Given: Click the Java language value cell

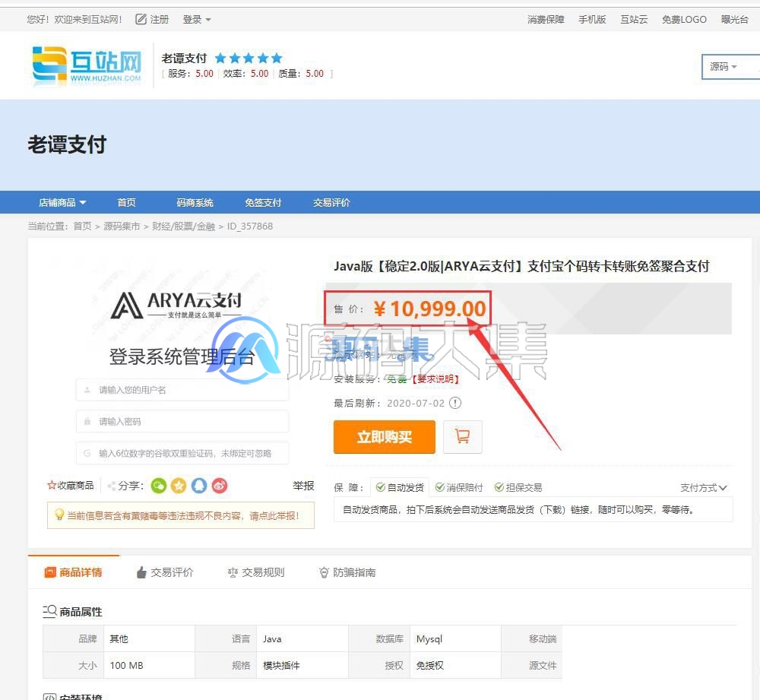Looking at the screenshot, I should [x=302, y=639].
